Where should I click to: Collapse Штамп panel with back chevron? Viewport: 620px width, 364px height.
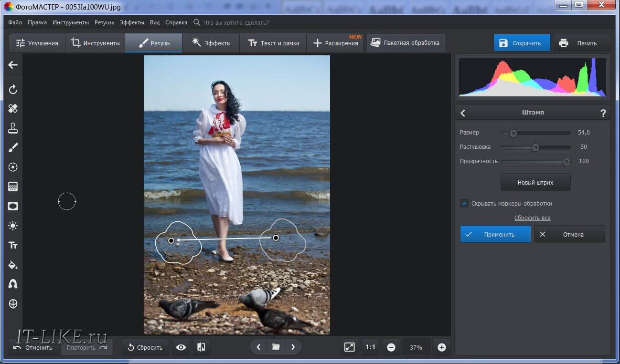pyautogui.click(x=462, y=113)
